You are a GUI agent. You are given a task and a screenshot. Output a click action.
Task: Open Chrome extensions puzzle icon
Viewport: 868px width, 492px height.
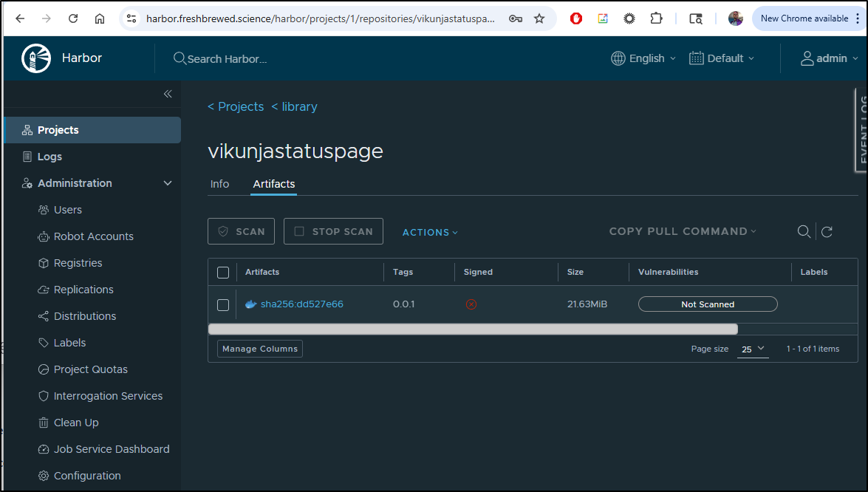656,18
